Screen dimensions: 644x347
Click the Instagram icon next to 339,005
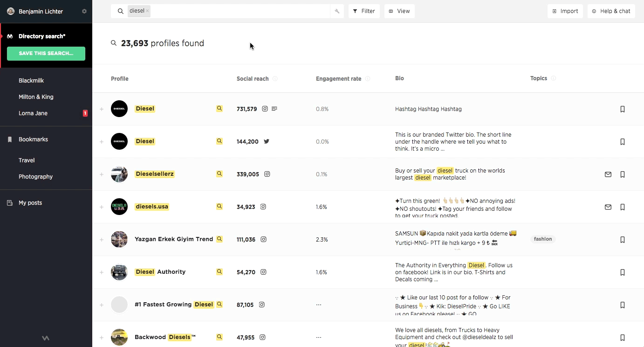coord(267,174)
